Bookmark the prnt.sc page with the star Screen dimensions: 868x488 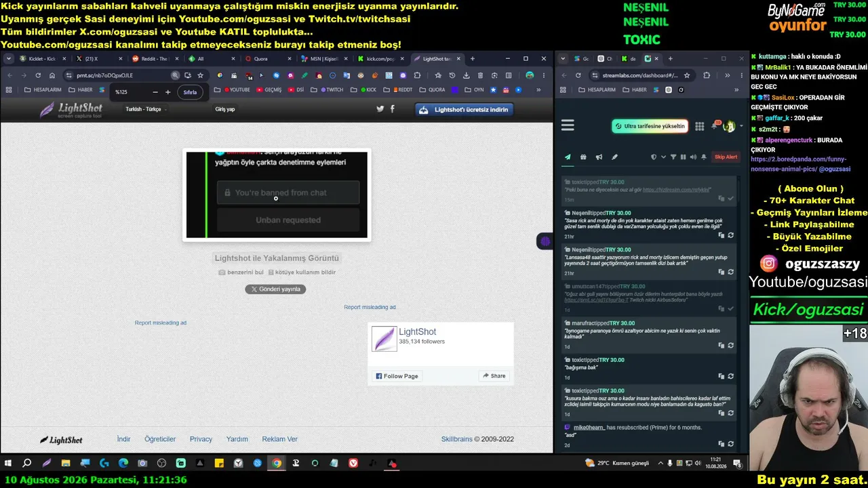click(x=201, y=75)
